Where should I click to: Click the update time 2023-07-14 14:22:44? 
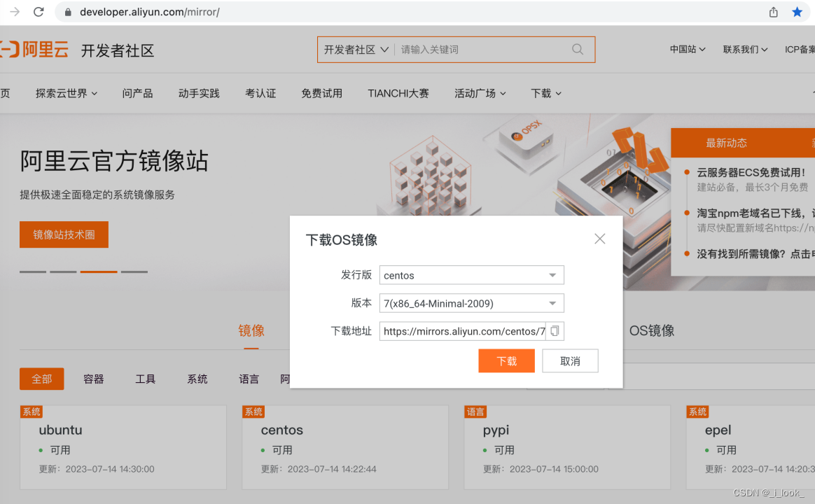pos(332,469)
